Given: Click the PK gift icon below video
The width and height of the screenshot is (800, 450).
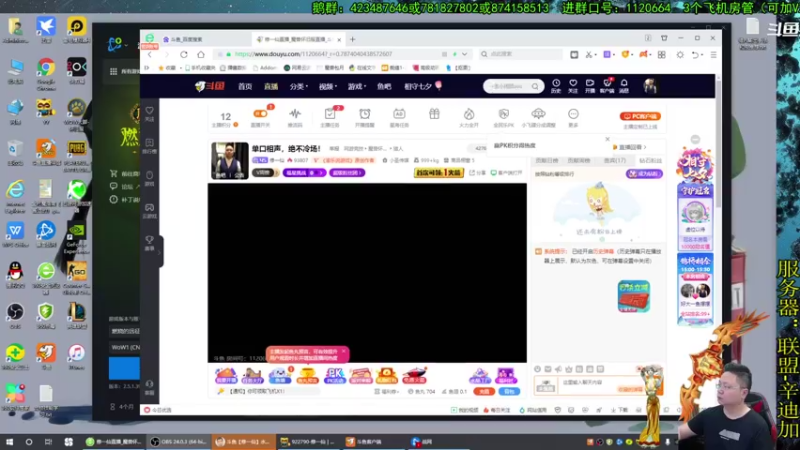Looking at the screenshot, I should (334, 376).
